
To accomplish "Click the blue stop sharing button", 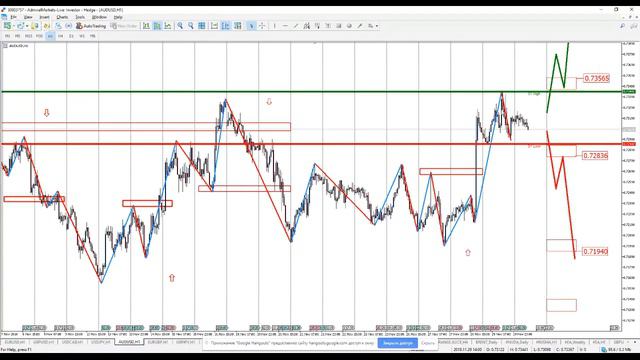I will point(398,343).
